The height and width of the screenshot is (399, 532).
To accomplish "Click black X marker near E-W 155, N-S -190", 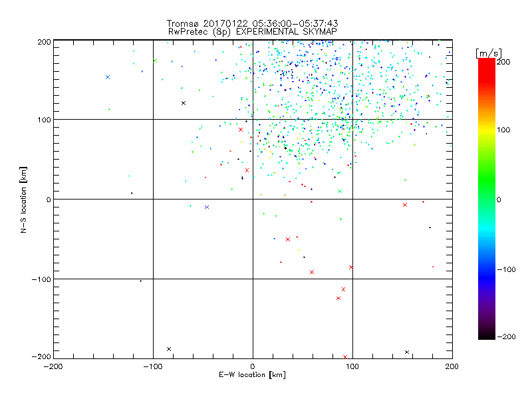I will [x=407, y=352].
